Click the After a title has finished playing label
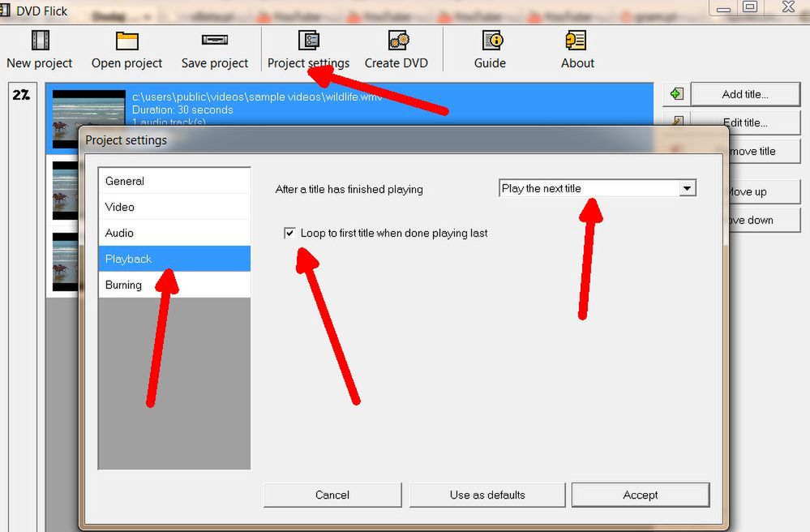This screenshot has width=810, height=532. click(x=349, y=189)
